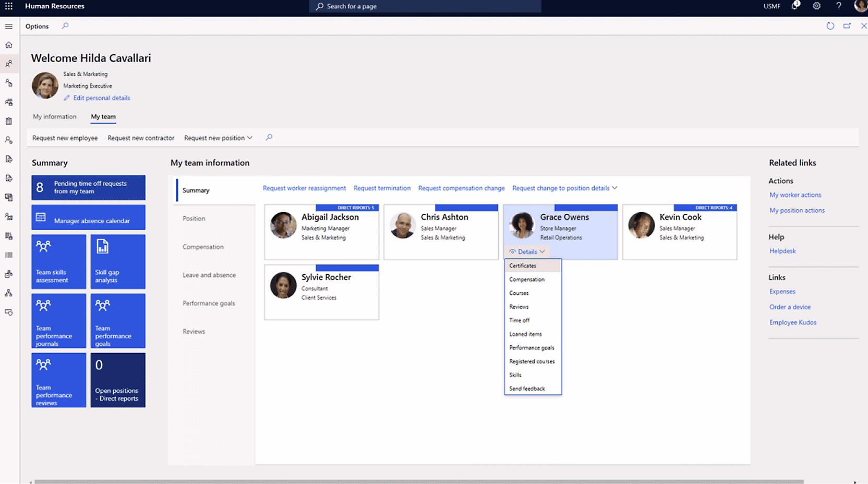868x484 pixels.
Task: Expand the hamburger navigation menu
Action: click(x=9, y=26)
